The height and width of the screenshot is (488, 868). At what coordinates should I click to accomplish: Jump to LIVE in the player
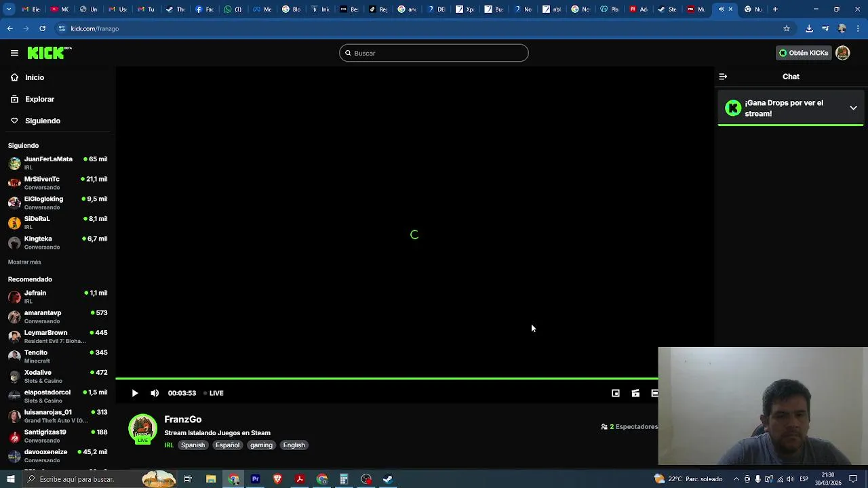(214, 393)
